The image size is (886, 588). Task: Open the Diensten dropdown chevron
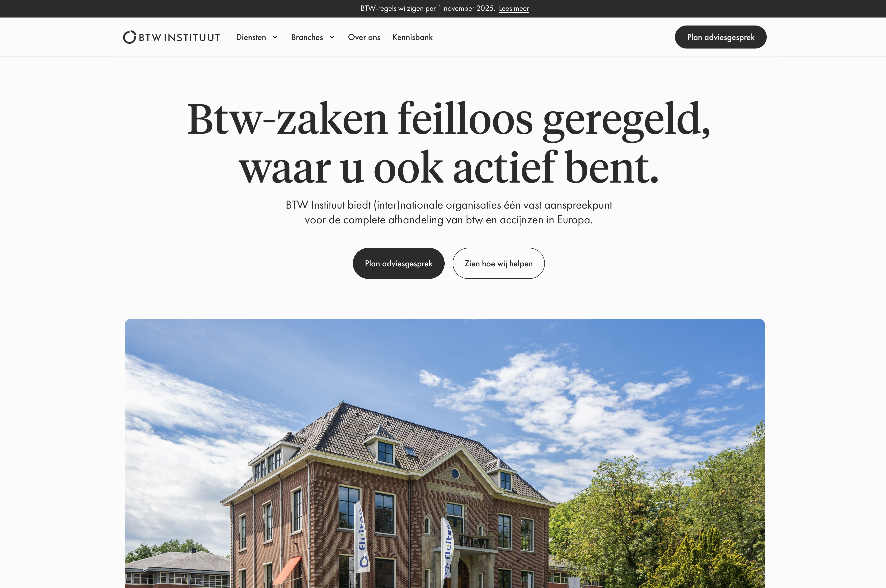pyautogui.click(x=275, y=37)
